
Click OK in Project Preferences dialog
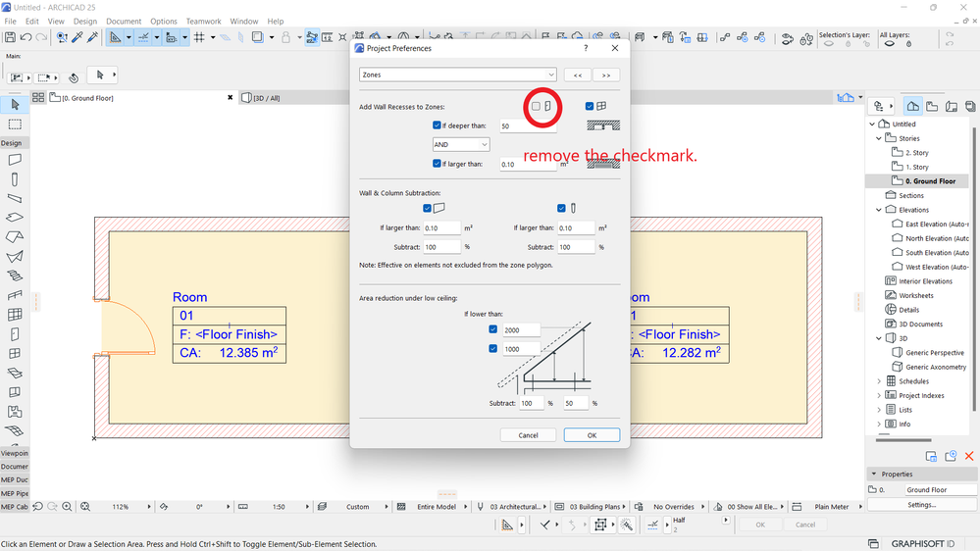pyautogui.click(x=592, y=434)
